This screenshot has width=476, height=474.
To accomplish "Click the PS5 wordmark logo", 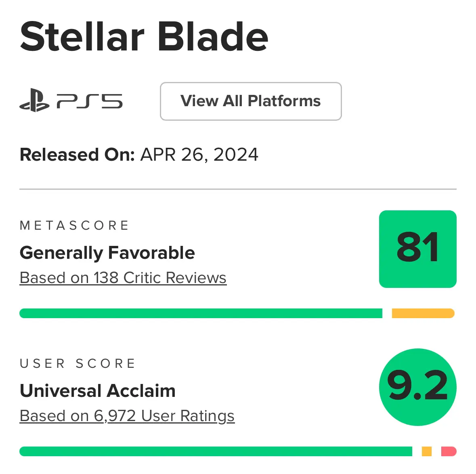I will tap(90, 101).
